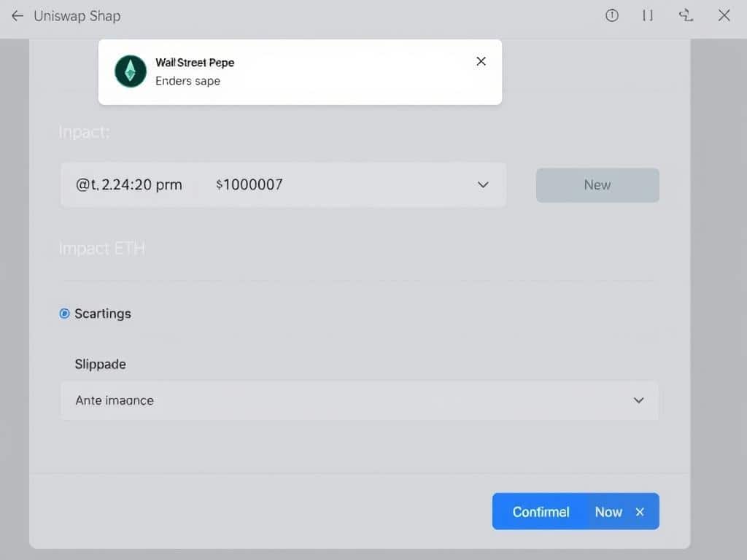Screen dimensions: 747x560
Task: Select the Impact ETH section header
Action: click(x=102, y=248)
